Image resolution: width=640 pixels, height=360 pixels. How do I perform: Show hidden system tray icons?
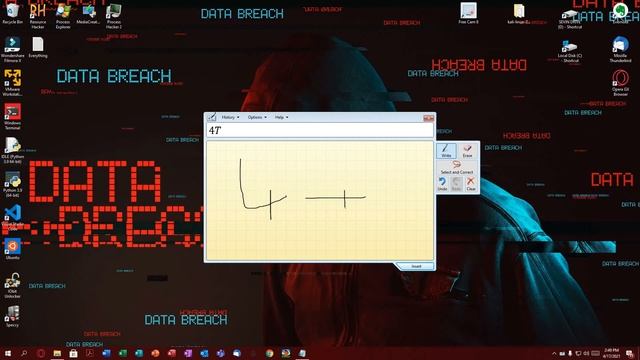[554, 353]
